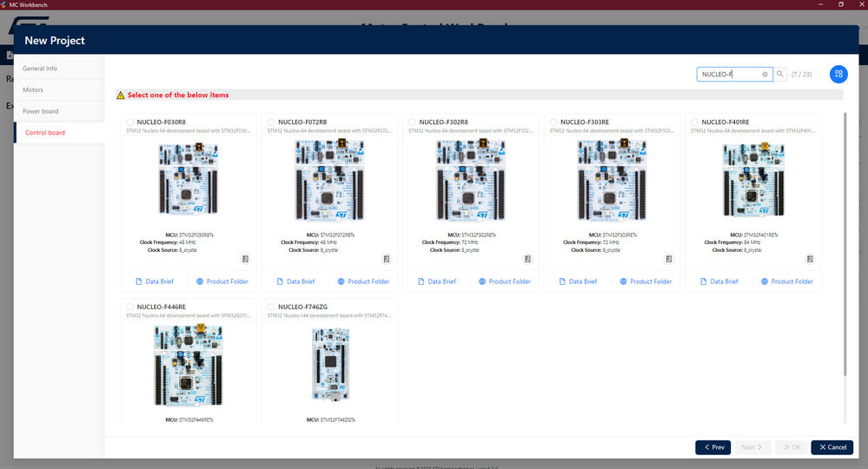The width and height of the screenshot is (868, 469).
Task: Open Data Brief for NUCLEO-F072RB
Action: (295, 281)
